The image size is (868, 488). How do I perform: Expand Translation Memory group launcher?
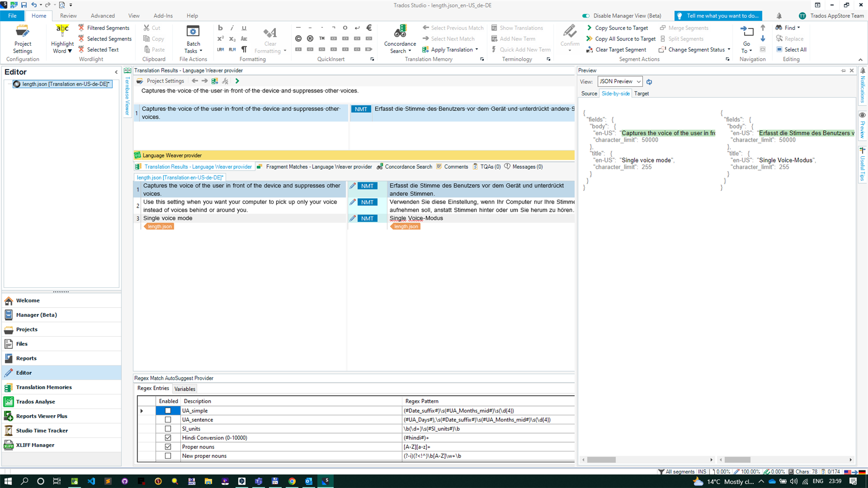[x=482, y=59]
